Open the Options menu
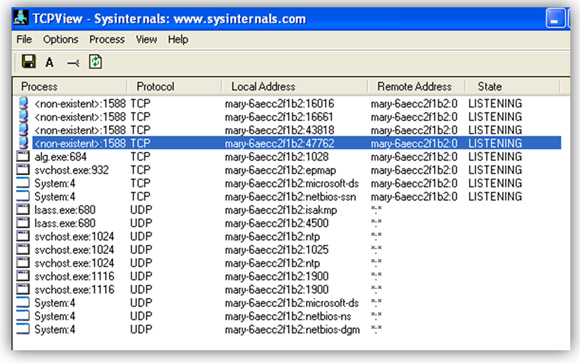The width and height of the screenshot is (580, 363). tap(61, 39)
